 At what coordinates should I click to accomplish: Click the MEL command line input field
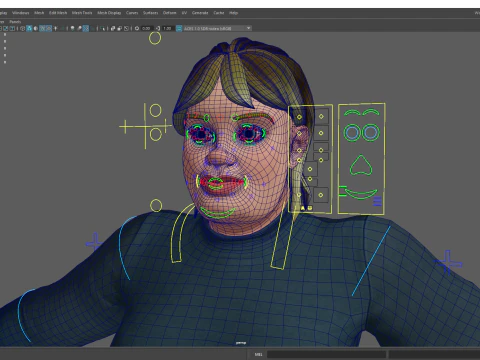326,354
